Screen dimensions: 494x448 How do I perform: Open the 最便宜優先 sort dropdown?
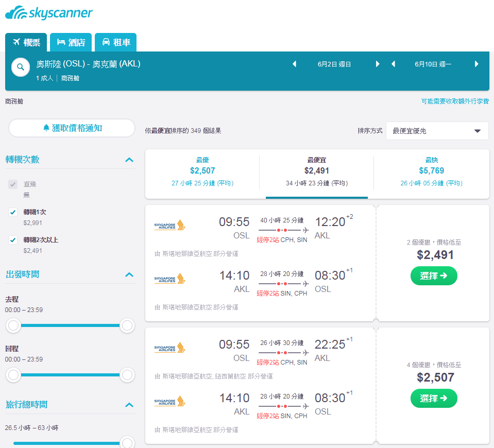click(437, 131)
